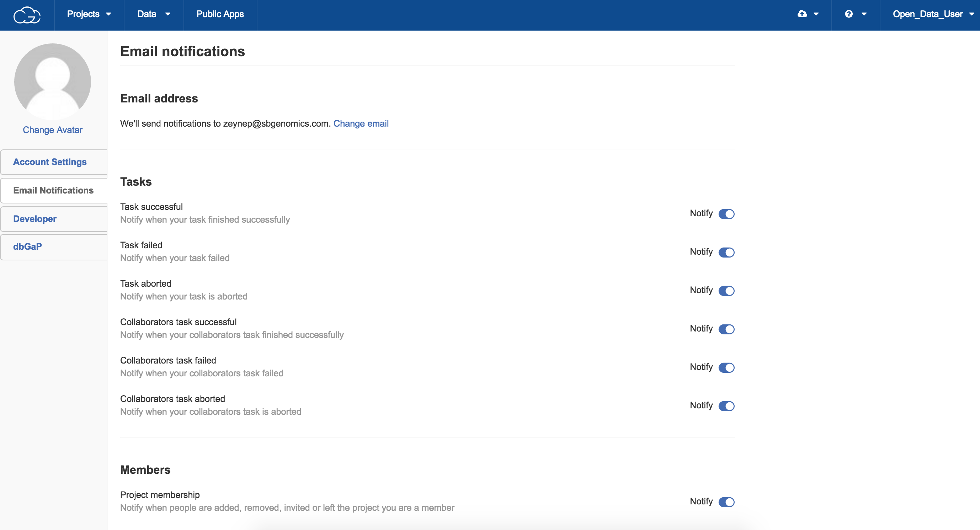980x530 pixels.
Task: Click the cloud logo home icon
Action: pyautogui.click(x=27, y=15)
